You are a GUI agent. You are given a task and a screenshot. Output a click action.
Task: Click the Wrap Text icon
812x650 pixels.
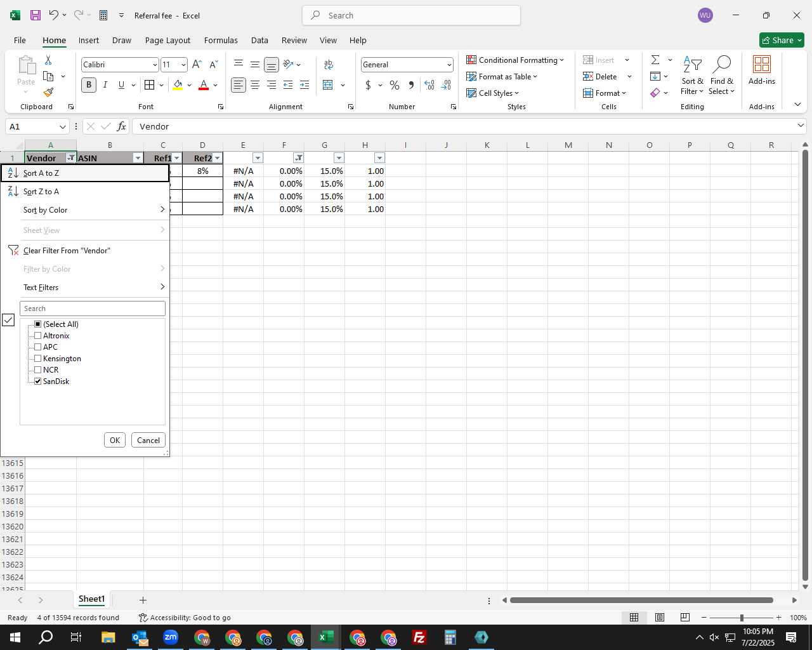click(329, 64)
